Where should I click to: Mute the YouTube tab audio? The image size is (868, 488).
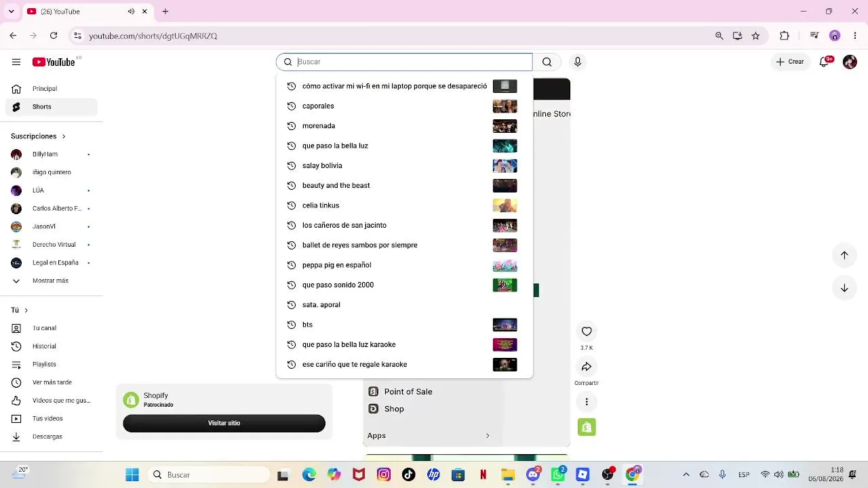[131, 12]
